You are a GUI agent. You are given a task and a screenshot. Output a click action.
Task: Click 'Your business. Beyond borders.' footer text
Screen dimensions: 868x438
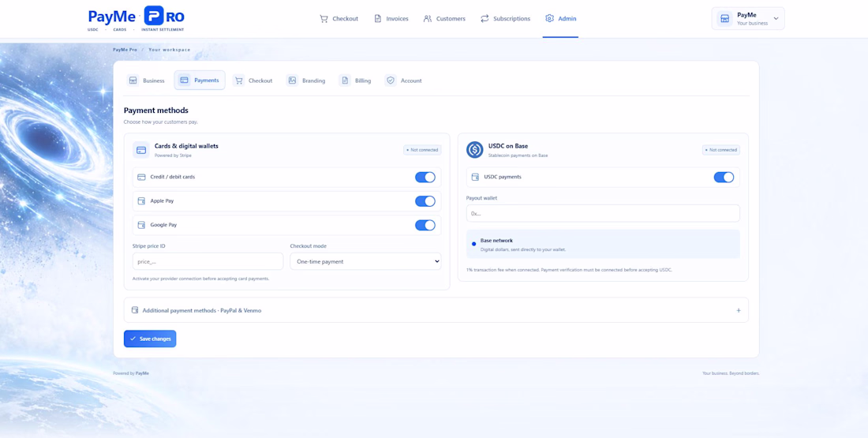pyautogui.click(x=731, y=373)
